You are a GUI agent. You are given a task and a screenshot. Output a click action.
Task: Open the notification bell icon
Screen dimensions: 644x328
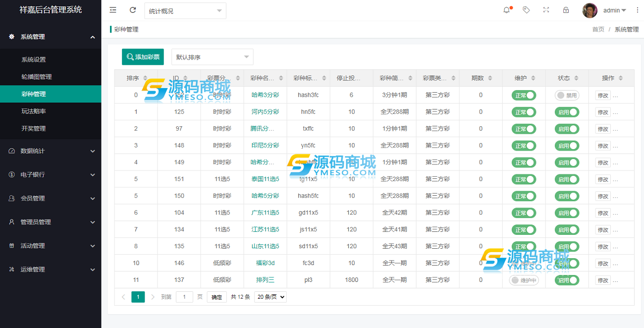point(506,10)
